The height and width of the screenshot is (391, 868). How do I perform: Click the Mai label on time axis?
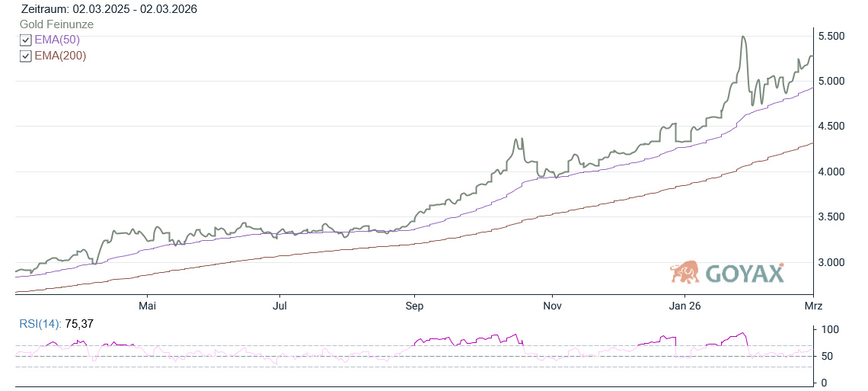tap(147, 306)
